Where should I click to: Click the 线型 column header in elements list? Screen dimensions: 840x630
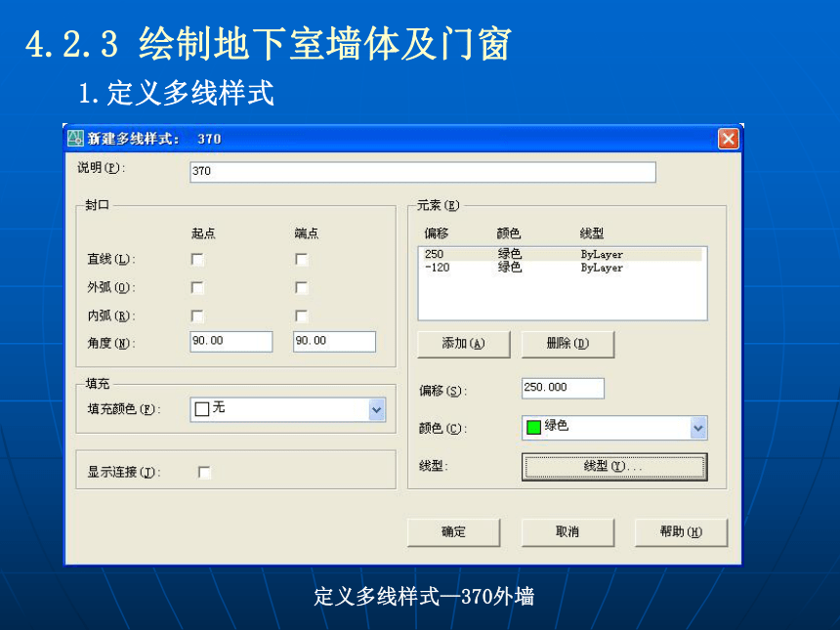click(592, 233)
